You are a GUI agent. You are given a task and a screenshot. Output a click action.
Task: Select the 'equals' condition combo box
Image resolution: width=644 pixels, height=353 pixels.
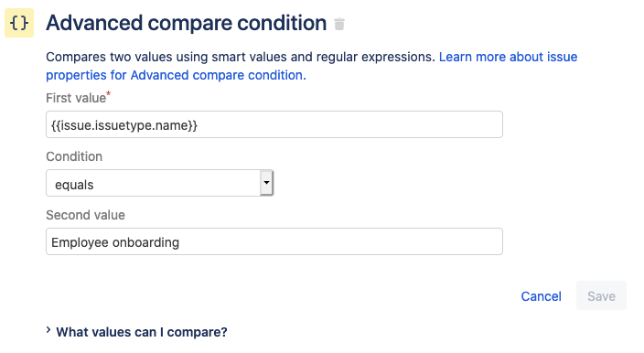(x=160, y=183)
